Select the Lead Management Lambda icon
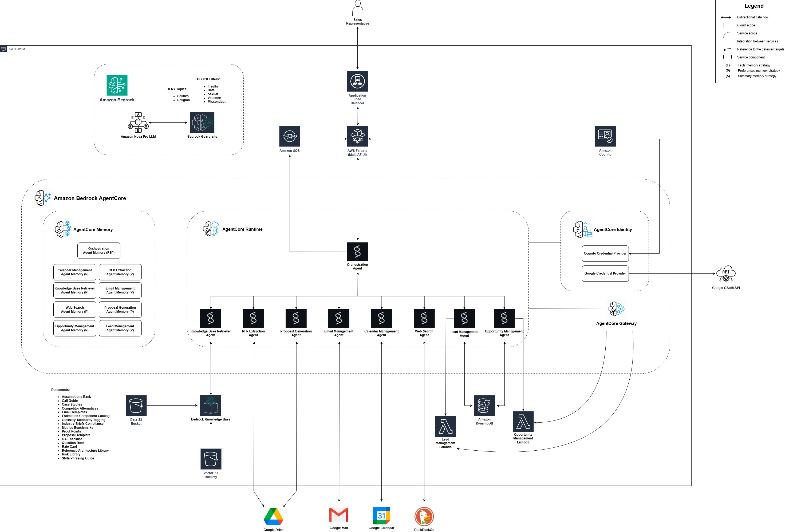This screenshot has height=532, width=793. (445, 426)
